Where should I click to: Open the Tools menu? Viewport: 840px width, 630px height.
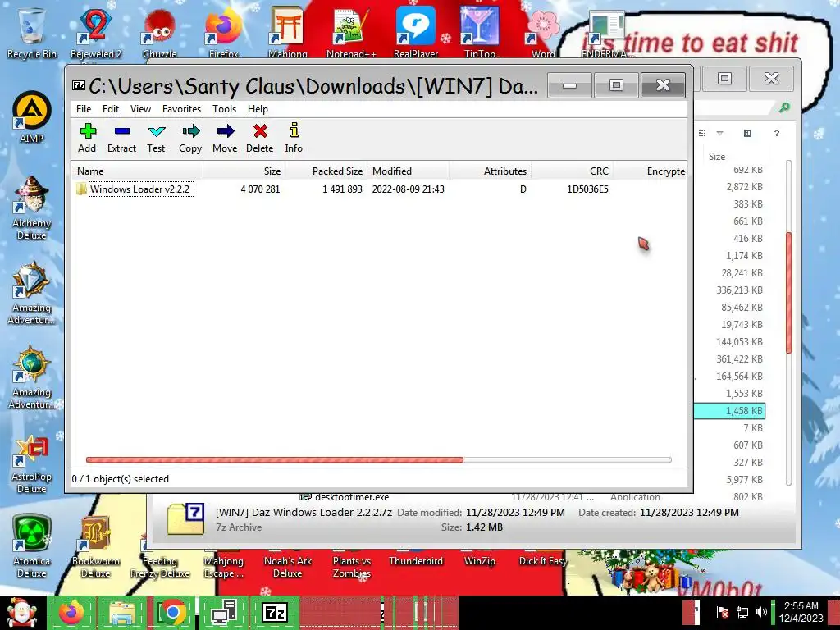[x=224, y=109]
